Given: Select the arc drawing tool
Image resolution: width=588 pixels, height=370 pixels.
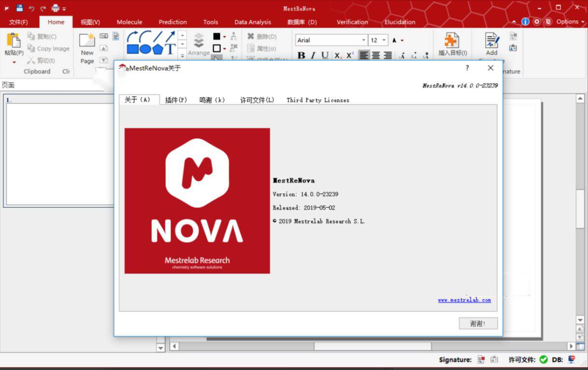Looking at the screenshot, I should (145, 36).
